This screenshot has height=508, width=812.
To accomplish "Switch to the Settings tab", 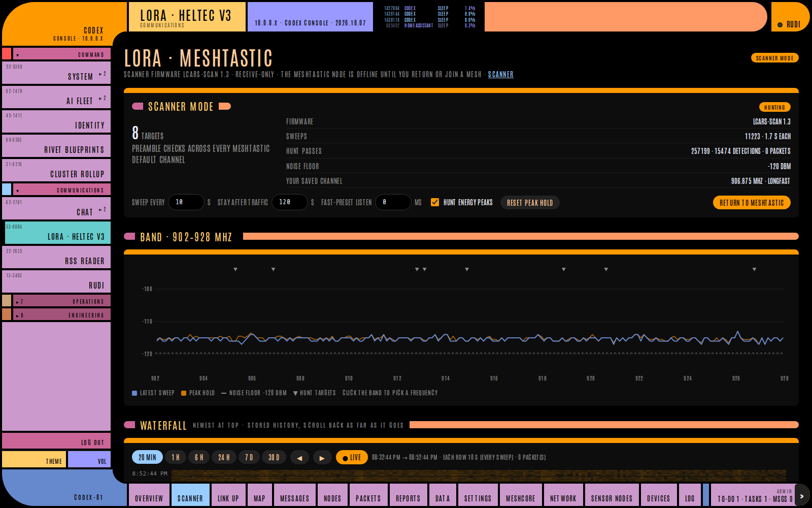I will [x=478, y=495].
